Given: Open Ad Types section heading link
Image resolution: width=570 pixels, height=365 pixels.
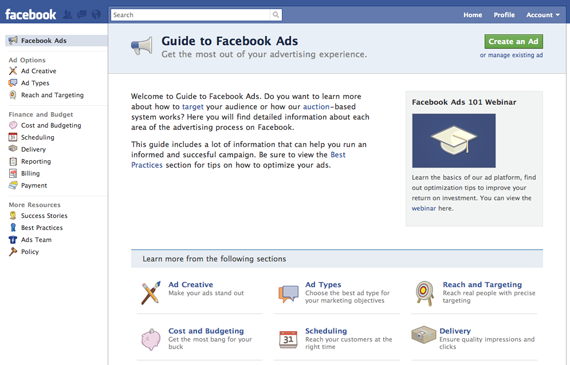Looking at the screenshot, I should [323, 284].
